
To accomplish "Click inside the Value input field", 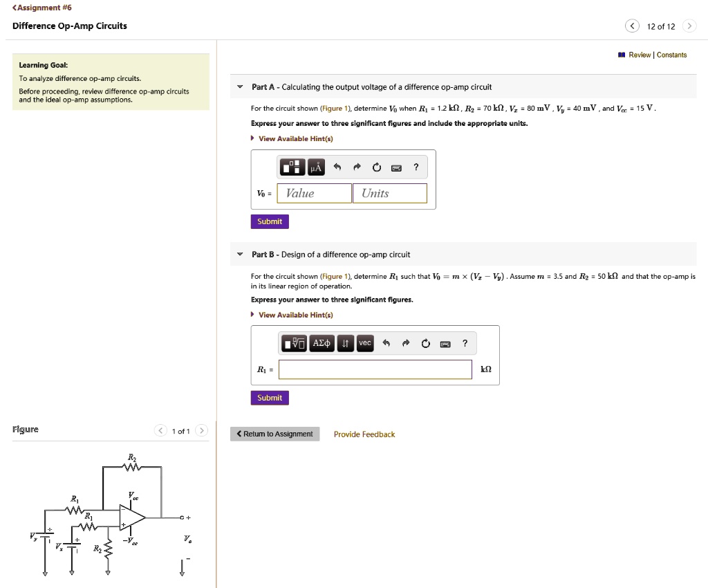I will (x=313, y=193).
